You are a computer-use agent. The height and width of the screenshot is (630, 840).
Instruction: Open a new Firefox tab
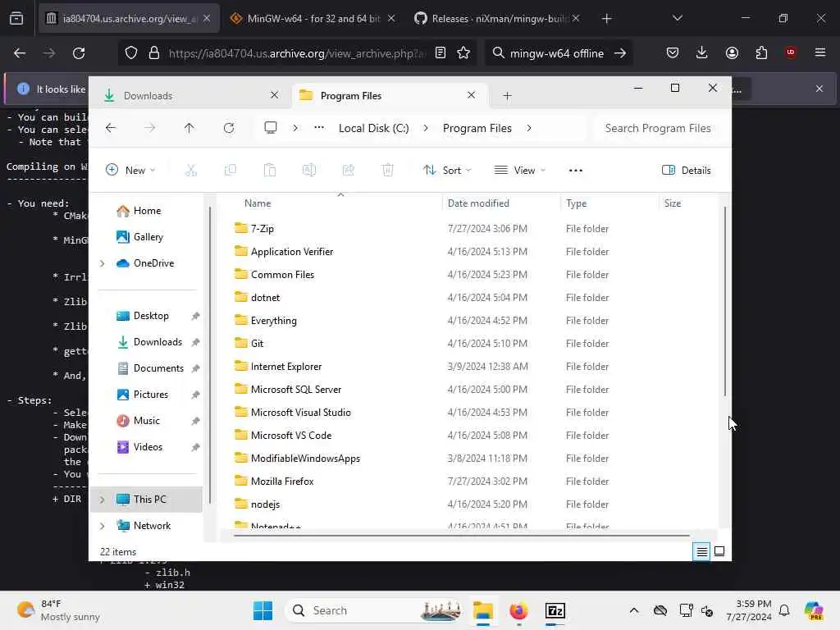pos(606,19)
